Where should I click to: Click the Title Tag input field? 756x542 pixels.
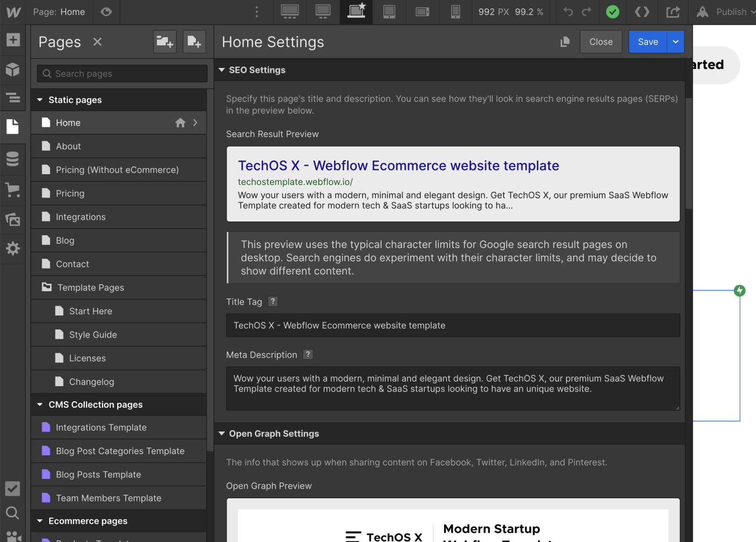point(453,326)
